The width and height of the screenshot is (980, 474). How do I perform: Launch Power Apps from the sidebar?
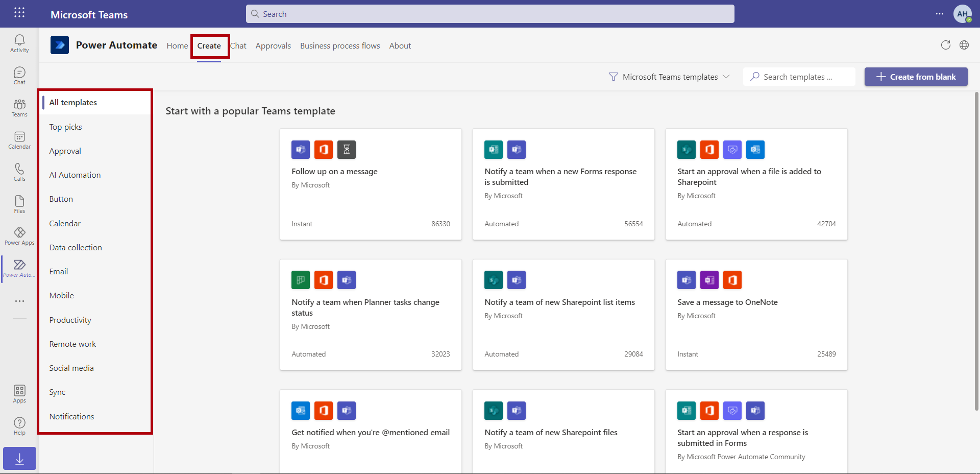(x=19, y=236)
